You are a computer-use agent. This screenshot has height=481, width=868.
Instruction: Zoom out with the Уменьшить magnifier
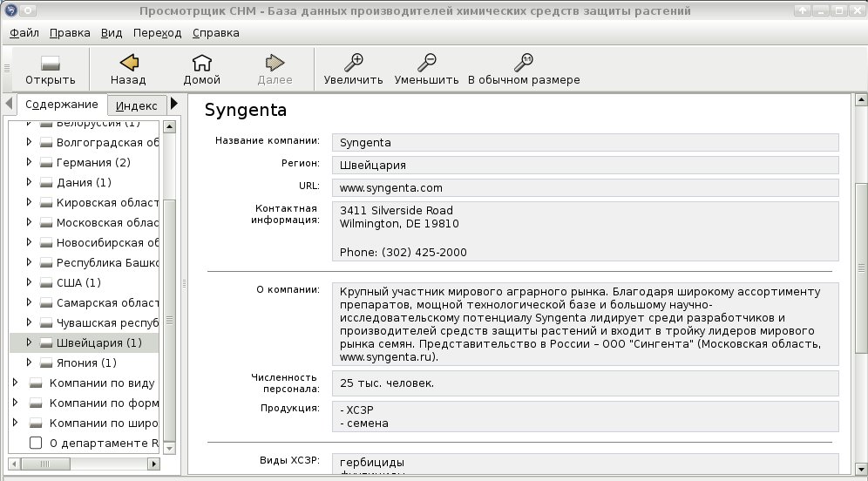click(426, 63)
